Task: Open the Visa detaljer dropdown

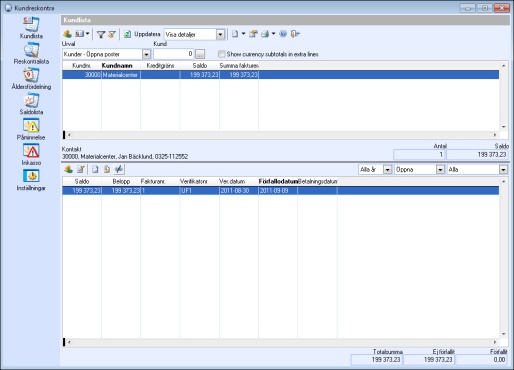Action: point(220,35)
